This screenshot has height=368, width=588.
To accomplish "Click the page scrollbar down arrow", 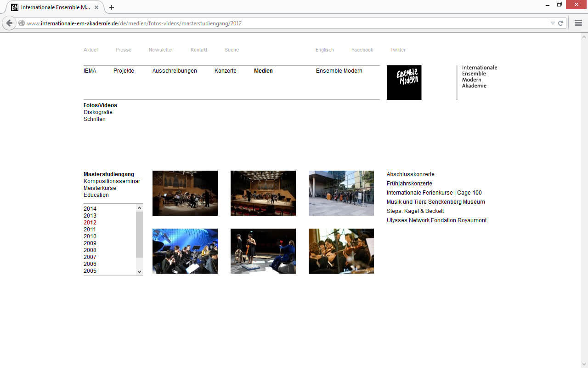I will point(584,364).
